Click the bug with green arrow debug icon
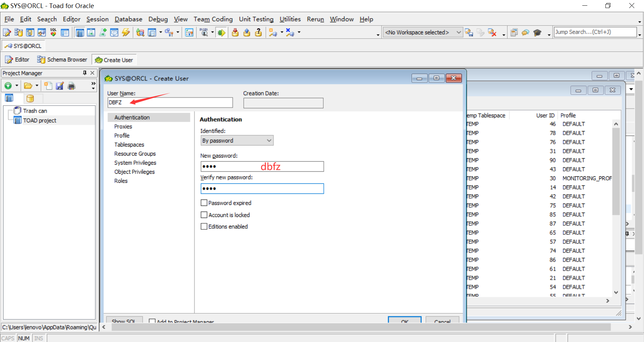This screenshot has width=644, height=342. point(221,33)
